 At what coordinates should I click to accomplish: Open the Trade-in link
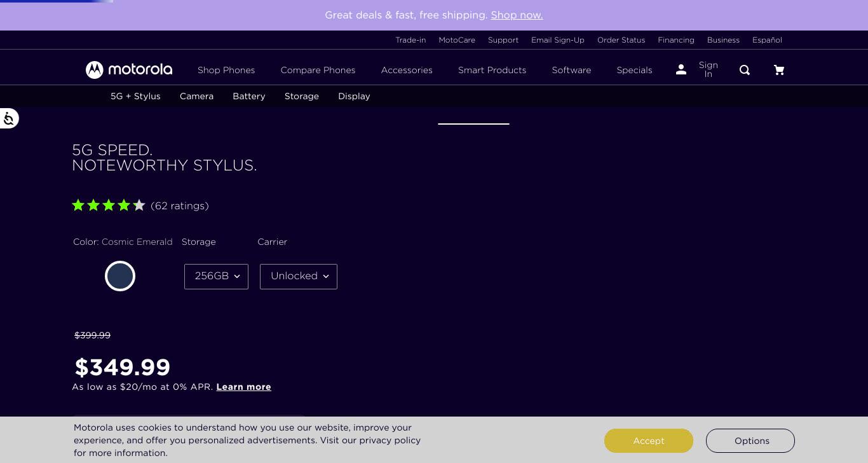[410, 40]
